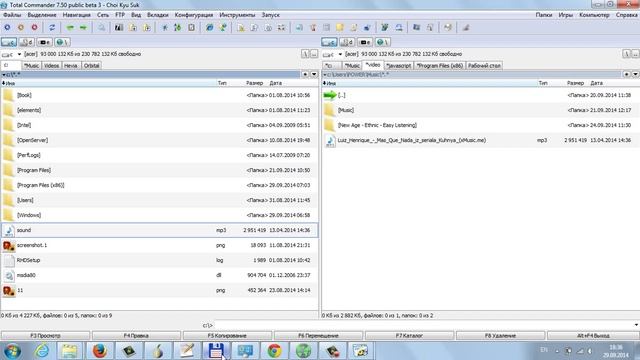Select drive d button in left panel

point(27,42)
